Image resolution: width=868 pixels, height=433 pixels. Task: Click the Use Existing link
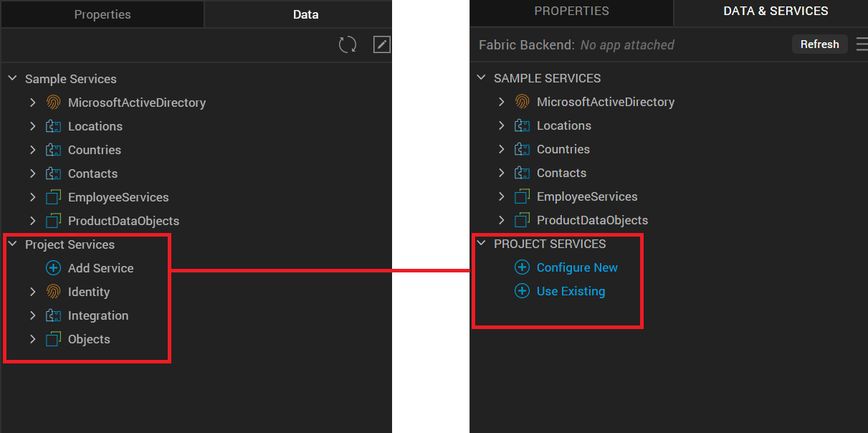pos(571,291)
